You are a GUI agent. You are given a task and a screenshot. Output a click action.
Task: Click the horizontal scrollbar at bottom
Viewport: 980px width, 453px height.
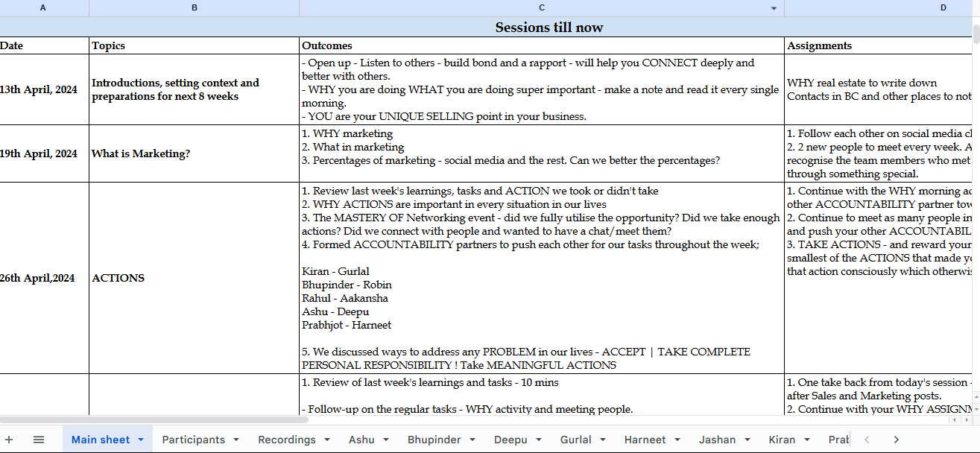point(154,420)
